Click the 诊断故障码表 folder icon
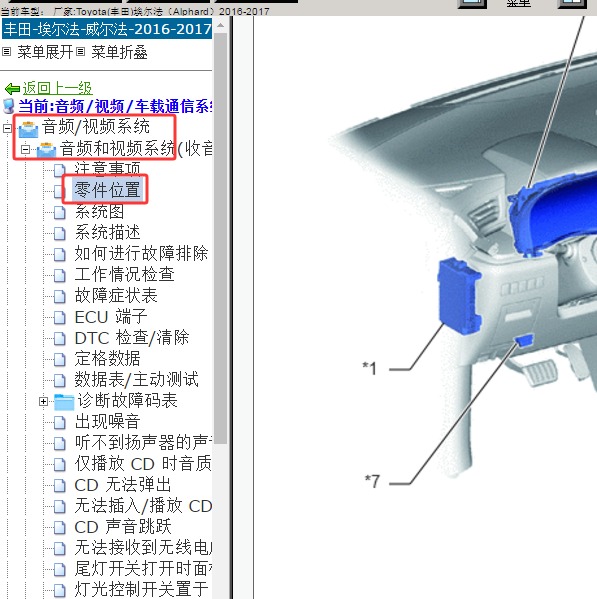Viewport: 597px width, 599px height. 64,401
